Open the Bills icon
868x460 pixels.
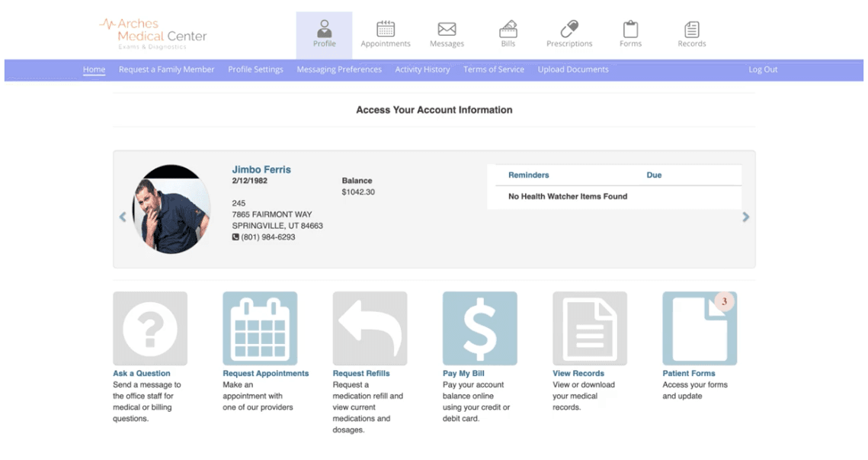[508, 29]
